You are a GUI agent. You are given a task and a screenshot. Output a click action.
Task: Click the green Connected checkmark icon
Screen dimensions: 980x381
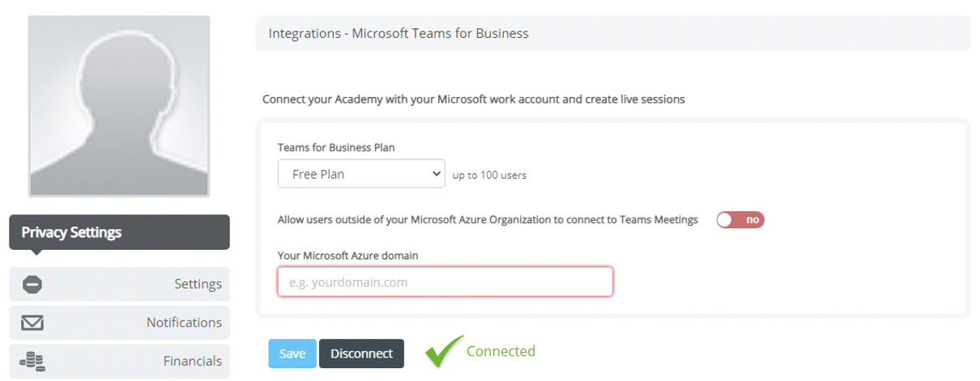click(x=445, y=352)
